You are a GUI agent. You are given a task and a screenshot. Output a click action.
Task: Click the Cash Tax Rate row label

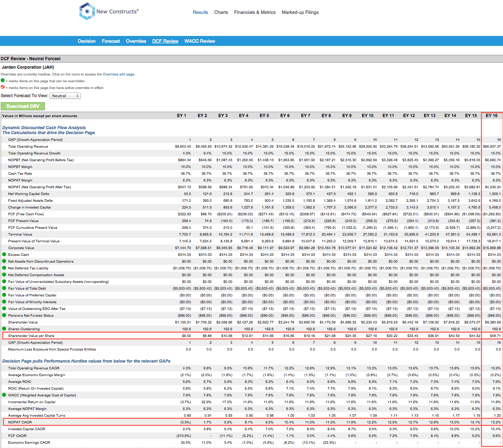click(x=20, y=174)
